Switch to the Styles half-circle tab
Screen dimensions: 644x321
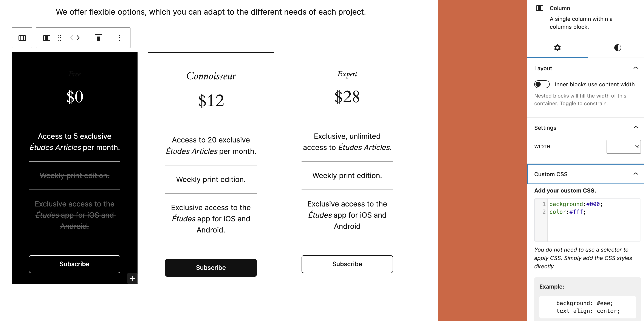pyautogui.click(x=618, y=48)
